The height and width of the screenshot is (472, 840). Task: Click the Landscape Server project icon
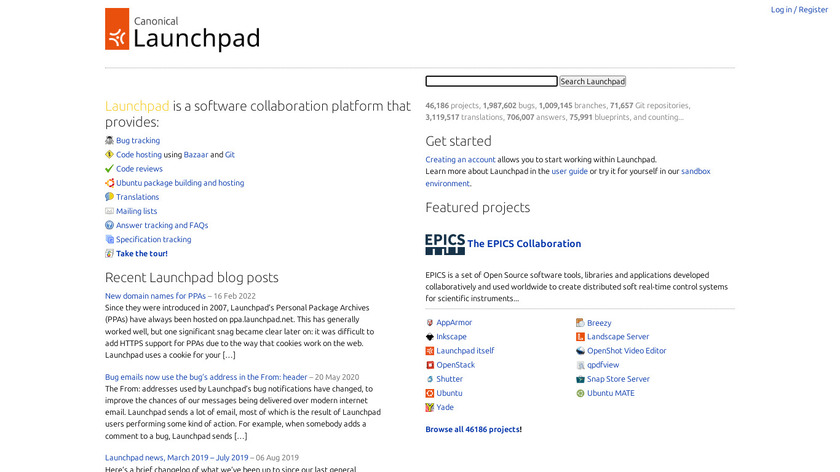click(580, 336)
